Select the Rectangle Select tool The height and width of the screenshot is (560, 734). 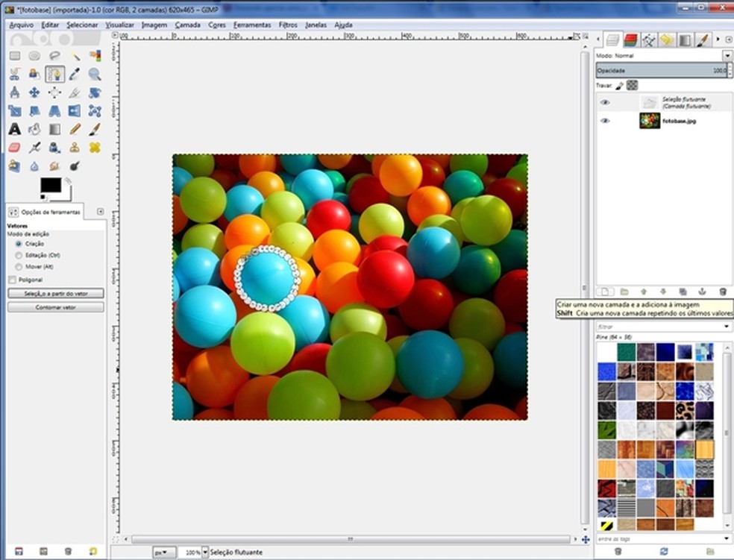[x=14, y=55]
